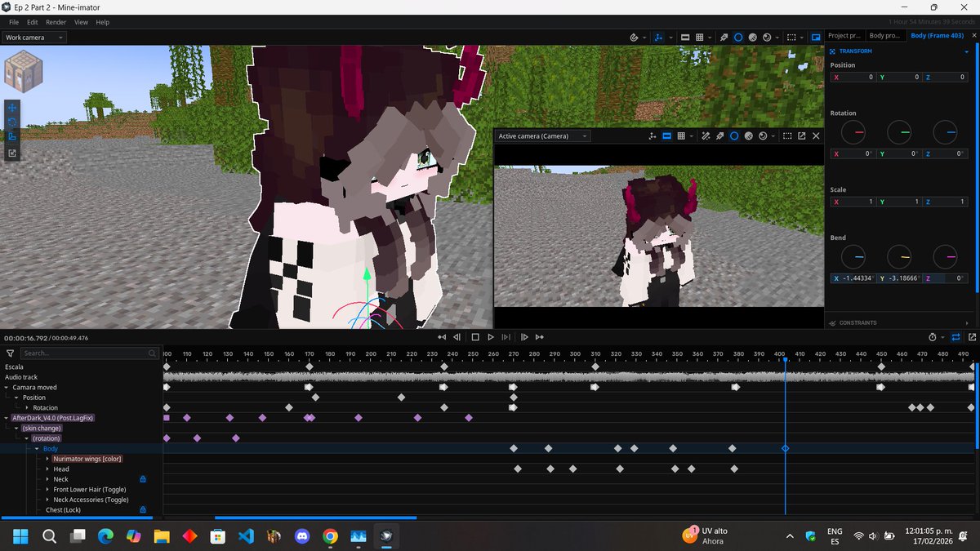Image resolution: width=980 pixels, height=551 pixels.
Task: Toggle the secondary camera view icon in main toolbar
Action: 816,38
